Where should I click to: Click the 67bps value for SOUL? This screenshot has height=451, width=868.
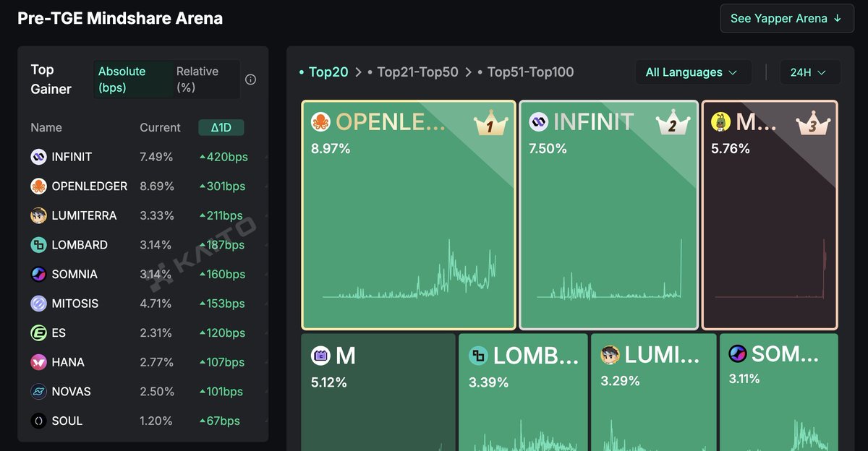click(219, 421)
